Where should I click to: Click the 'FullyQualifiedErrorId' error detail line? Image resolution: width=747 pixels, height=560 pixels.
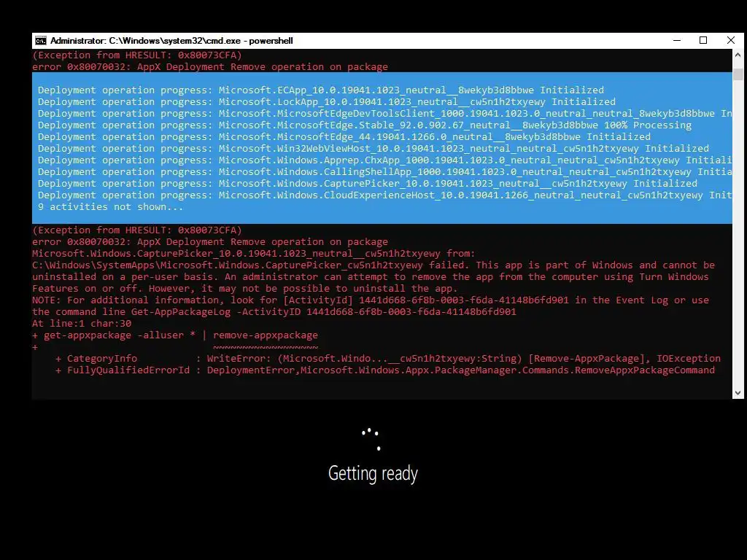pos(385,370)
